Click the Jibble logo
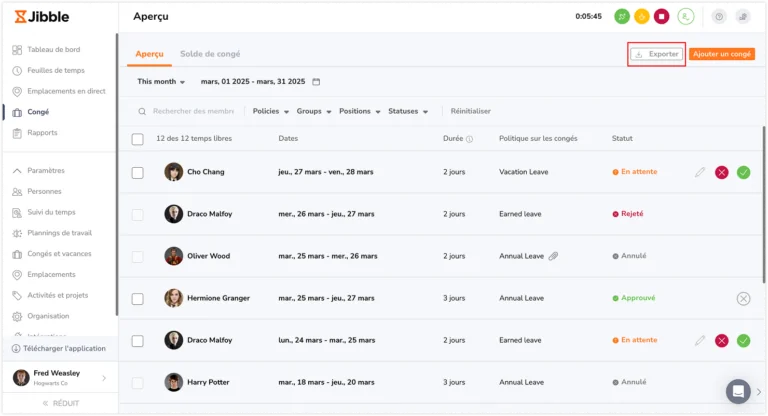The height and width of the screenshot is (416, 768). (42, 17)
